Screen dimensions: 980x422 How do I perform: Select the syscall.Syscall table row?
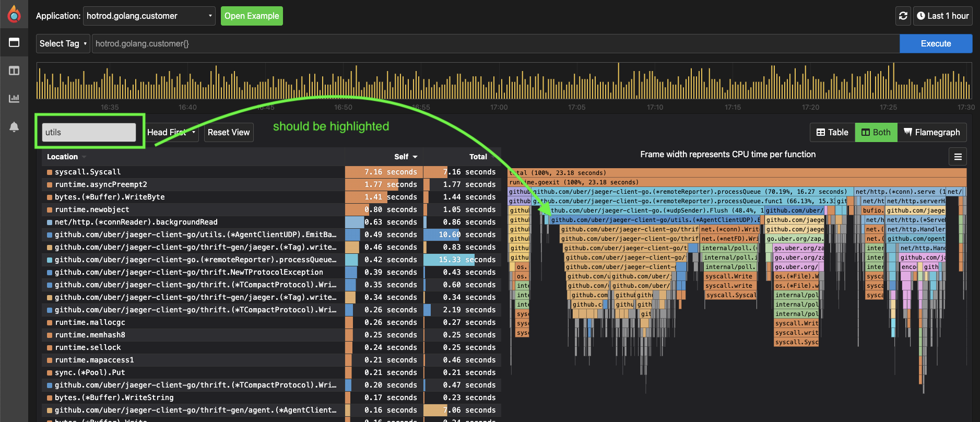pos(271,172)
